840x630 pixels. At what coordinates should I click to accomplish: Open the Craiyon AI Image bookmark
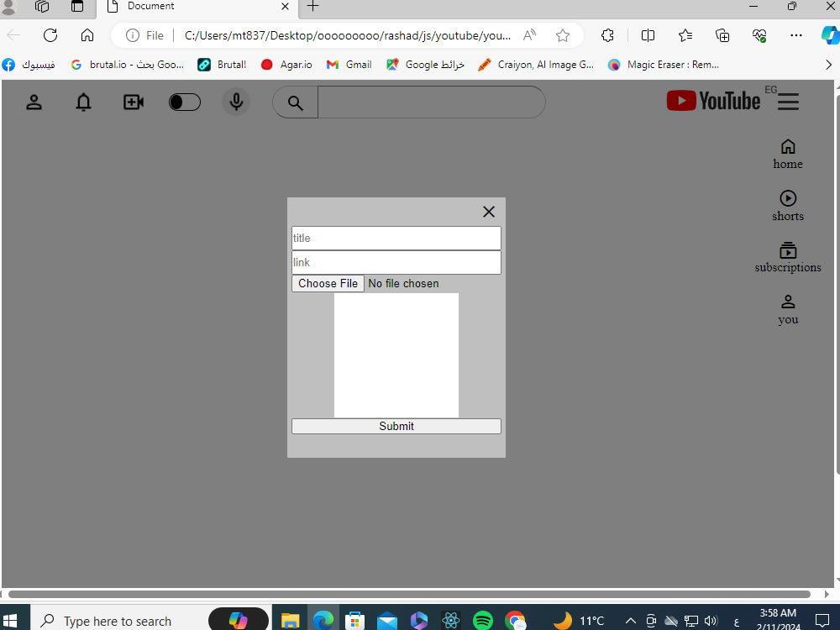pyautogui.click(x=536, y=65)
